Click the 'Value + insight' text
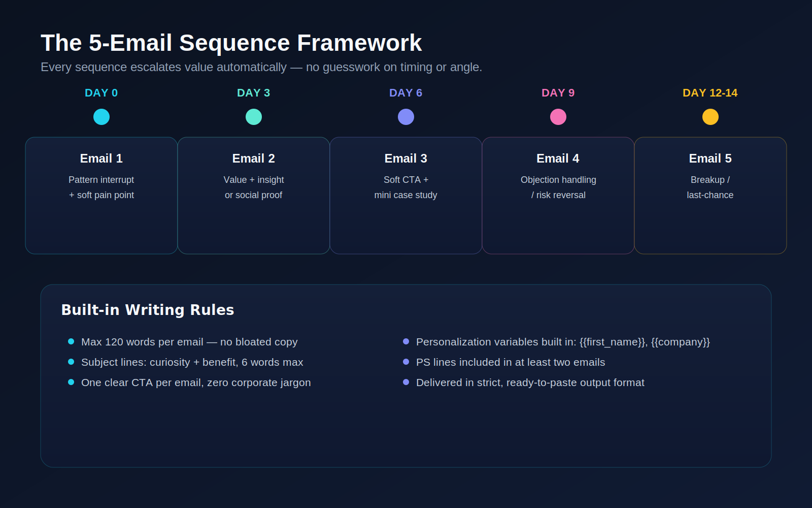 (254, 180)
